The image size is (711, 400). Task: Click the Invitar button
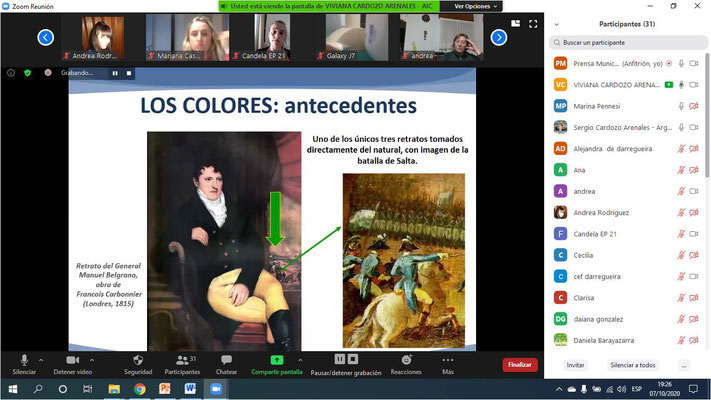point(575,365)
